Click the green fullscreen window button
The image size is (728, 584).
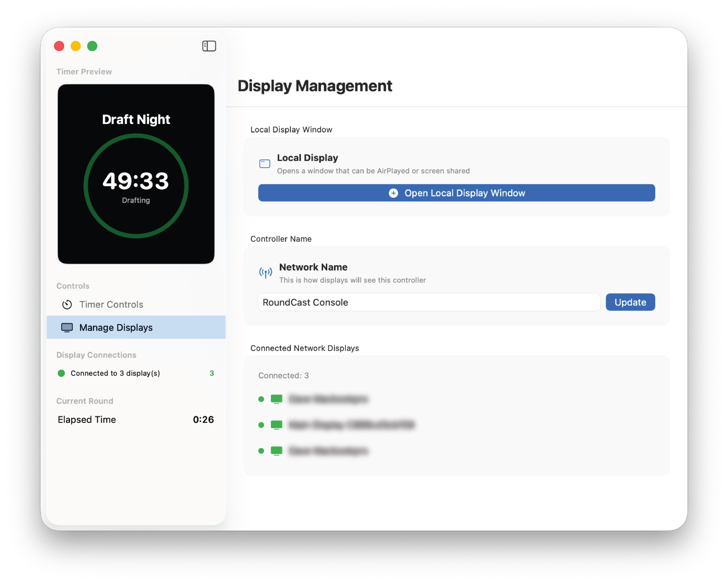[x=92, y=46]
